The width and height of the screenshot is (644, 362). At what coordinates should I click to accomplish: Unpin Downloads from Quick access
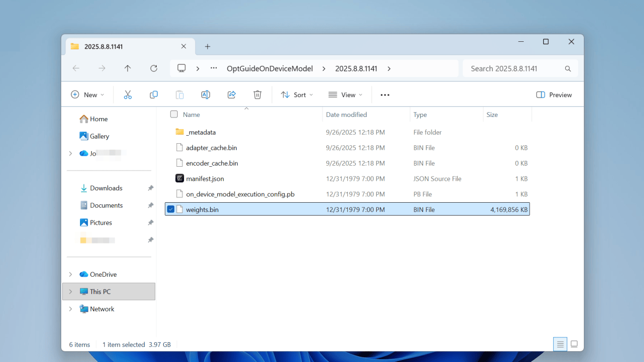pos(151,188)
